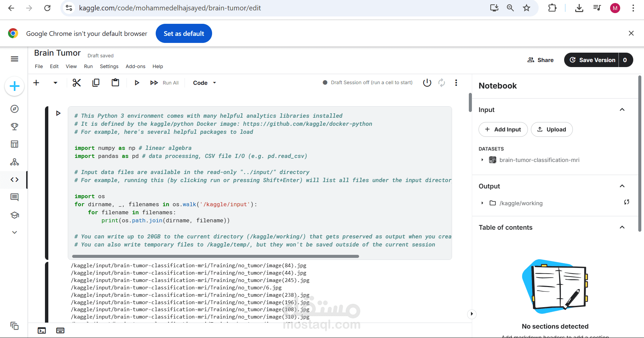Collapse the Output section
Screen dimensions: 644x338
(x=622, y=186)
